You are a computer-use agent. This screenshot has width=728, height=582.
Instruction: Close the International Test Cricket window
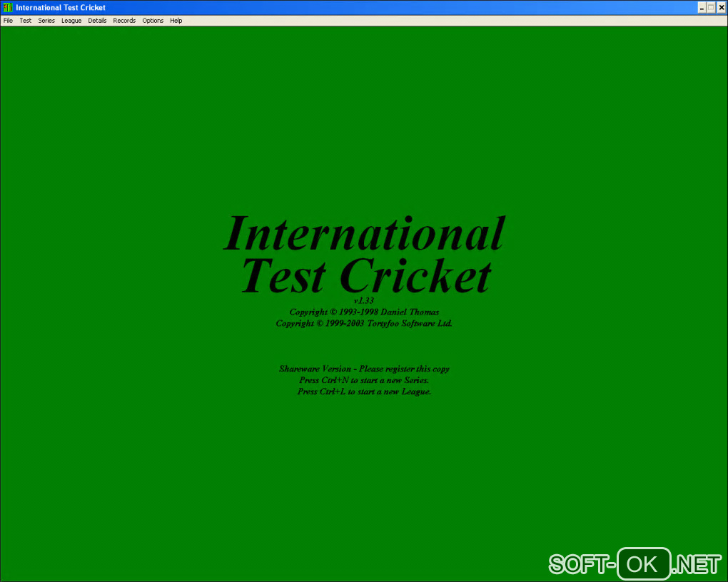coord(722,7)
